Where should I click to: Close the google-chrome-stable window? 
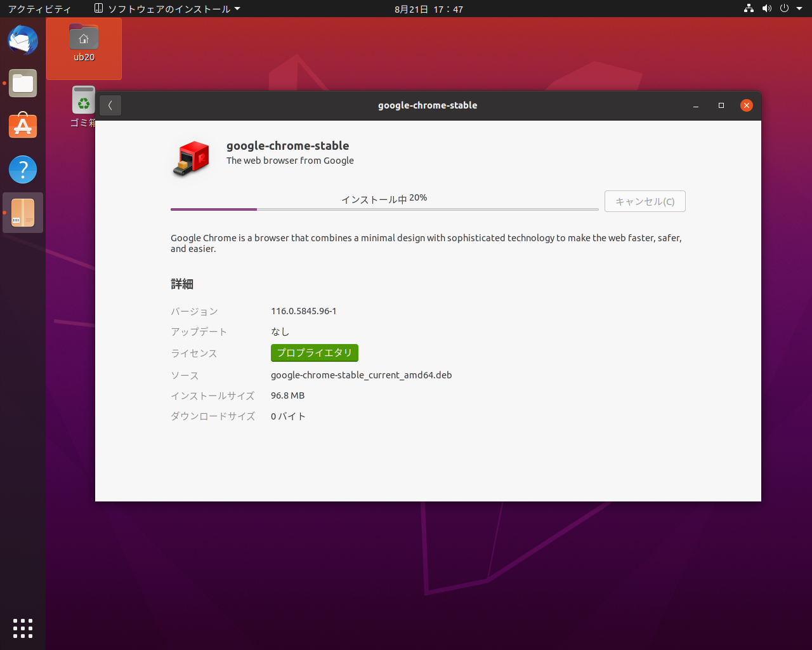[x=747, y=105]
